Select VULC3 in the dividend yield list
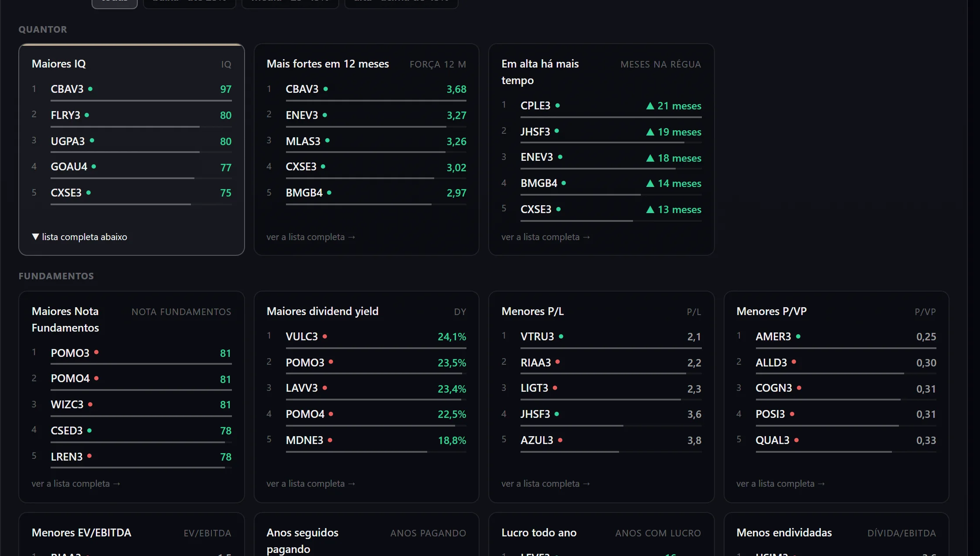 (x=302, y=336)
